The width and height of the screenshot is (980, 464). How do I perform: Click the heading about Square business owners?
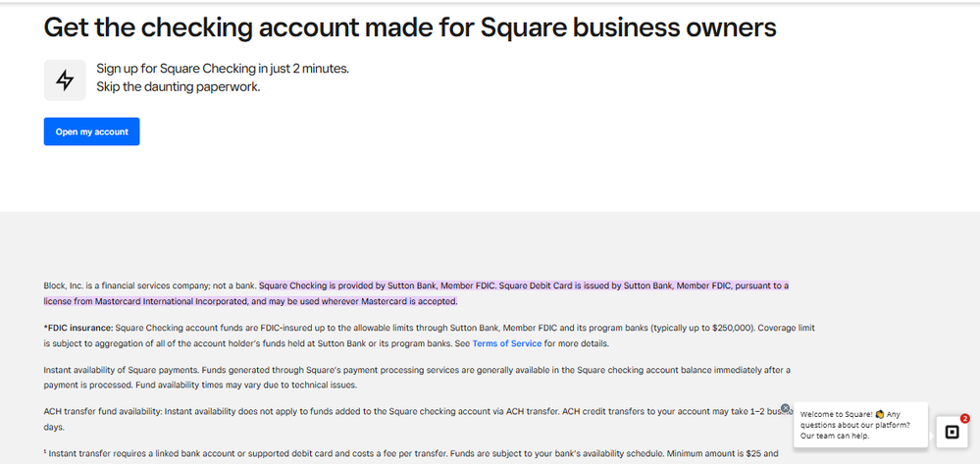click(410, 27)
